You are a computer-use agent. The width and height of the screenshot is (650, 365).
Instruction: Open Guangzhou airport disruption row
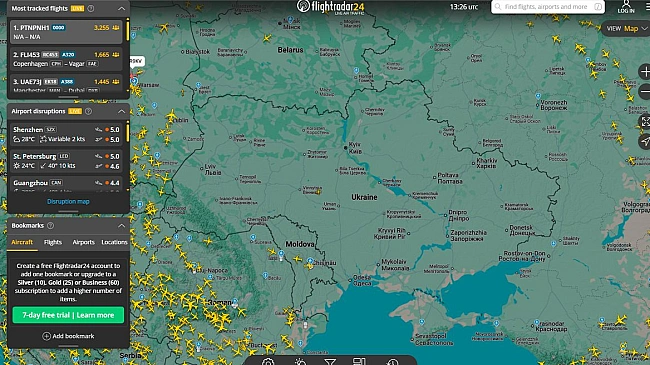pyautogui.click(x=66, y=184)
